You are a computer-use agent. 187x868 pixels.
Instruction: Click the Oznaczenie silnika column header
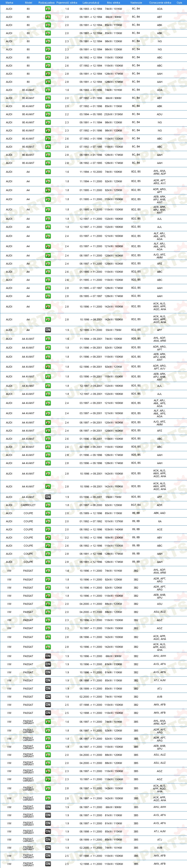(x=160, y=2)
